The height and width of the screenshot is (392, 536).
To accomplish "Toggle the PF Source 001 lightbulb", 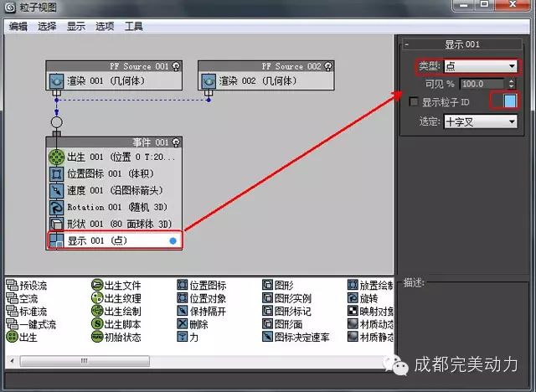I will pos(176,66).
